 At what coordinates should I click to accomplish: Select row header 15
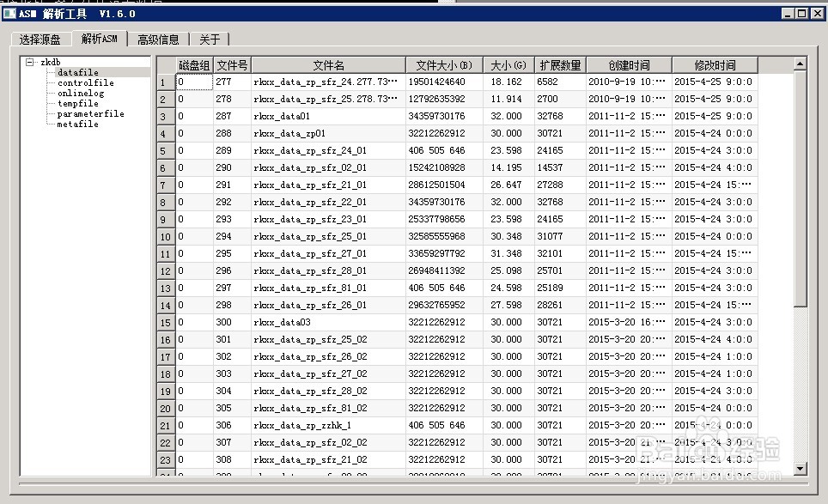click(x=167, y=323)
